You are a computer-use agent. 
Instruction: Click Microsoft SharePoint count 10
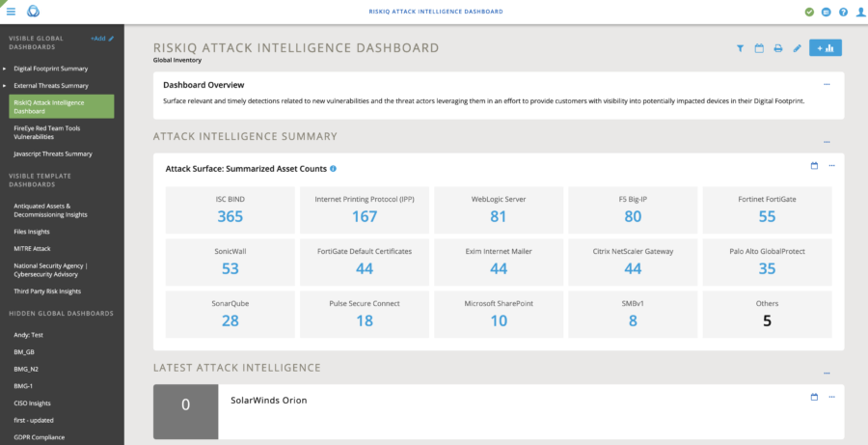499,320
